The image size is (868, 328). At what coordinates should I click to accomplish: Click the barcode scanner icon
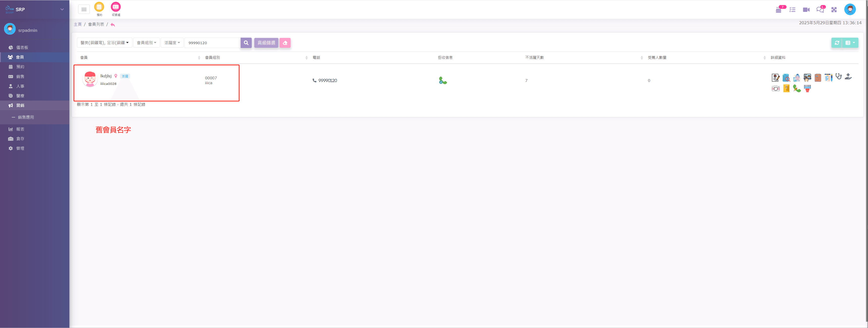point(807,88)
